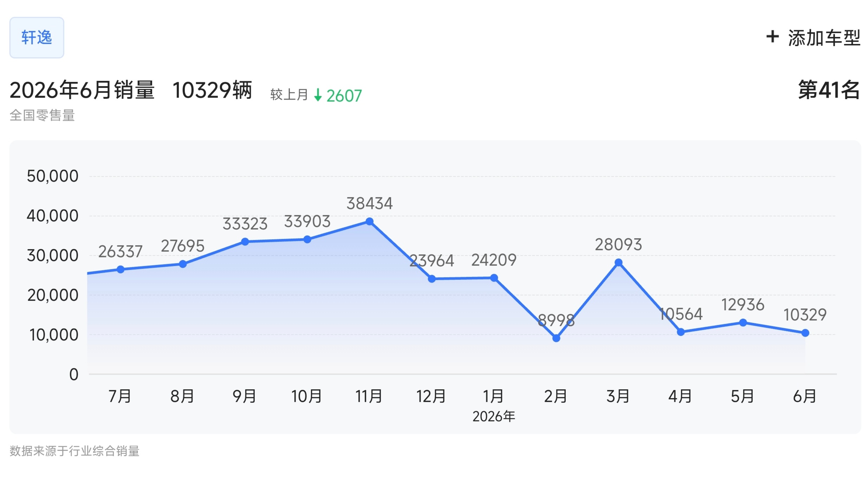The height and width of the screenshot is (488, 868).
Task: Click the 3月 x-axis label
Action: pos(618,396)
